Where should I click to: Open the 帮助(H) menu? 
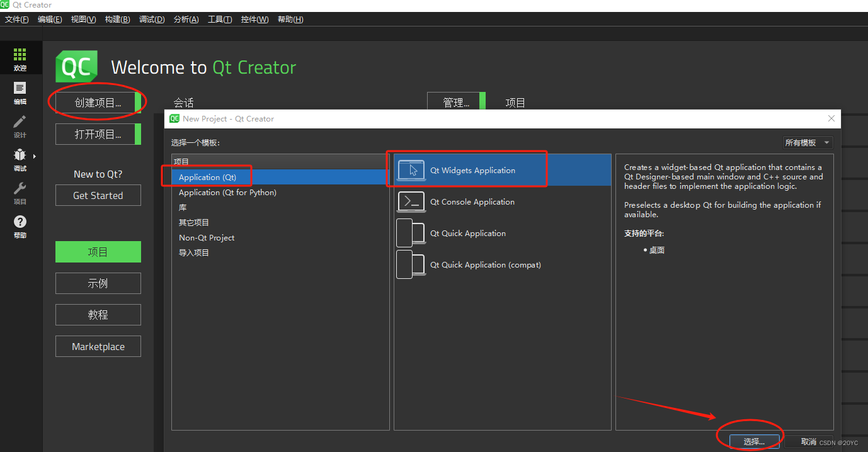coord(290,20)
